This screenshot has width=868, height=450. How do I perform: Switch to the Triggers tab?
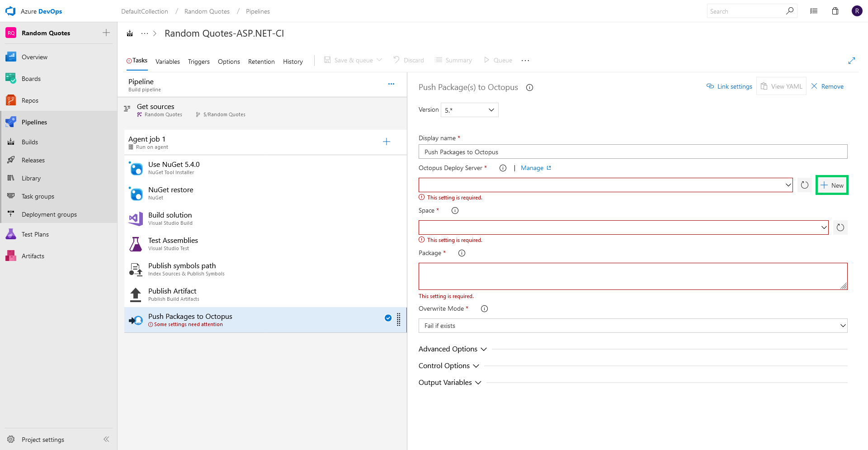pos(199,62)
